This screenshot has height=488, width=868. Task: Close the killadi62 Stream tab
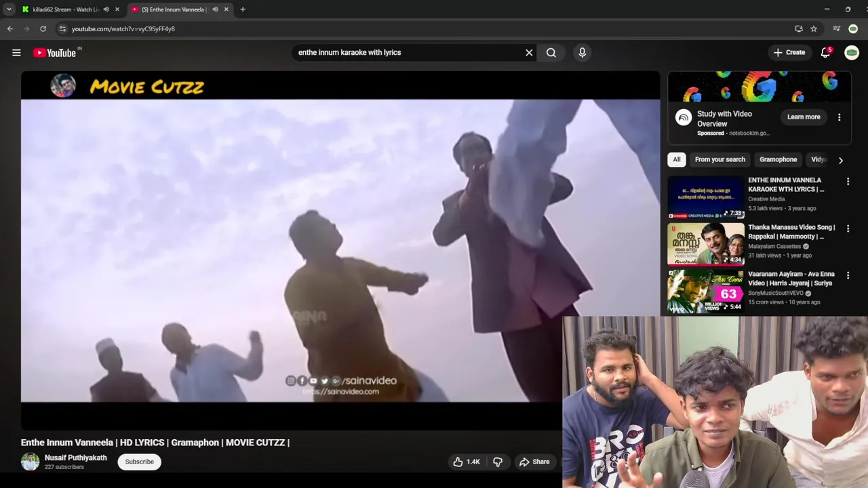click(x=117, y=9)
